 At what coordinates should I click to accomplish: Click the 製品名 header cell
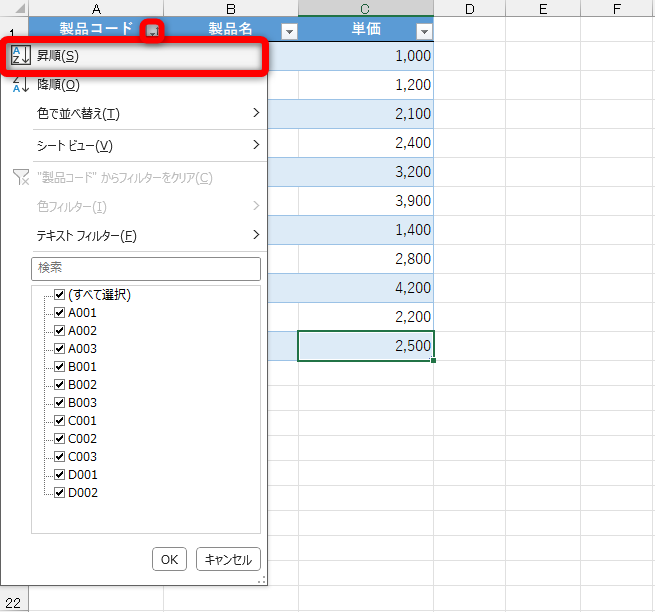[x=231, y=29]
